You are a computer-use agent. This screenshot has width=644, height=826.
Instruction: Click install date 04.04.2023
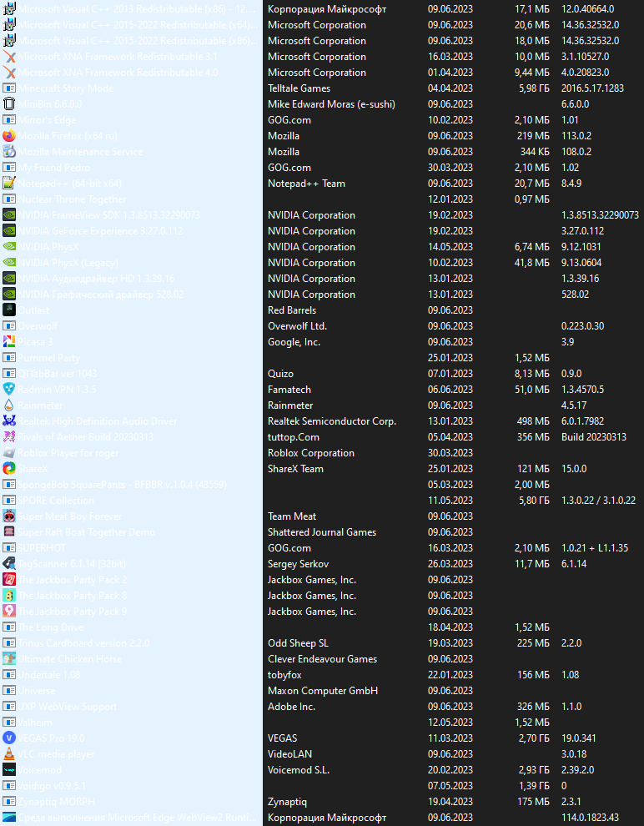(450, 88)
